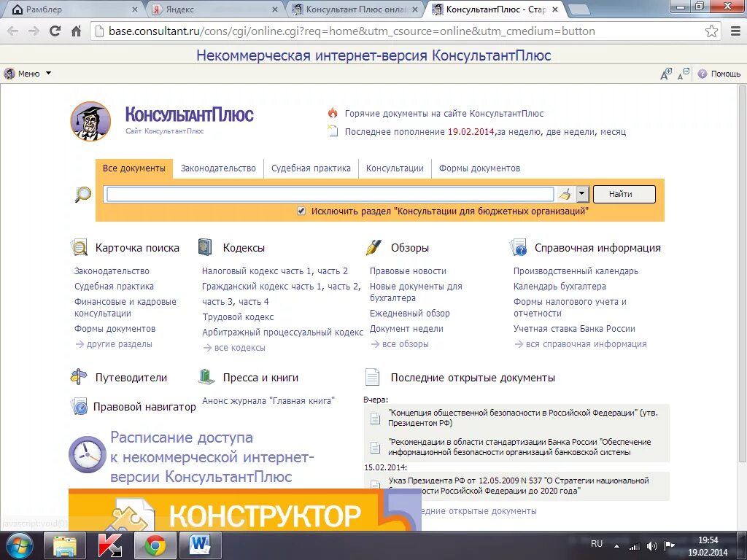Click the Найти button
This screenshot has width=747, height=560.
tap(624, 194)
